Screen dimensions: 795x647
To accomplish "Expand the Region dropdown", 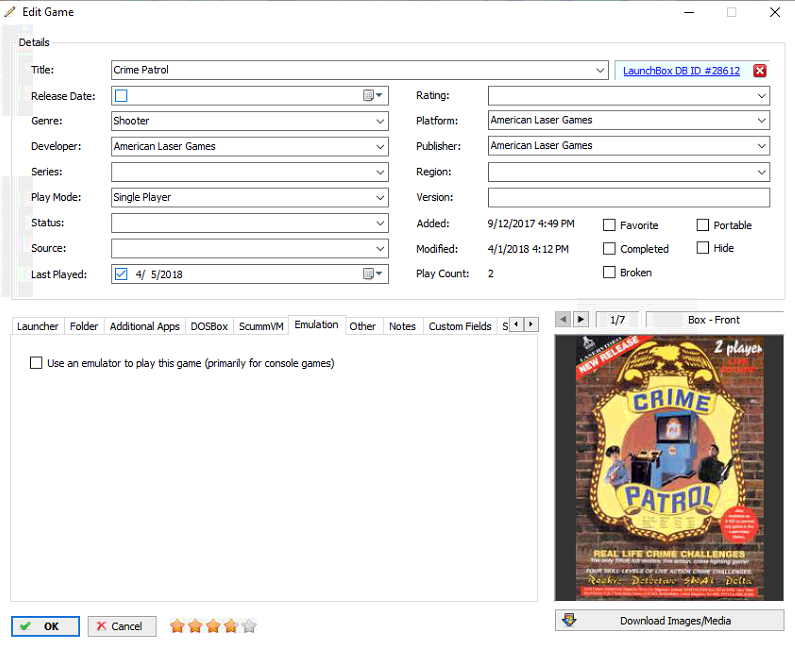I will click(762, 172).
